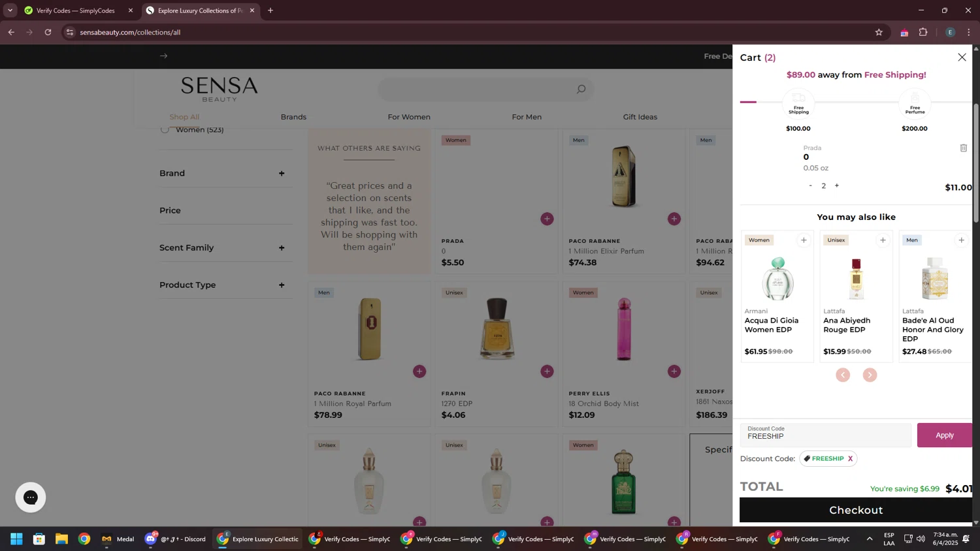This screenshot has width=980, height=551.
Task: Open Acqua Di Gioia perfume thumbnail
Action: coord(777,278)
